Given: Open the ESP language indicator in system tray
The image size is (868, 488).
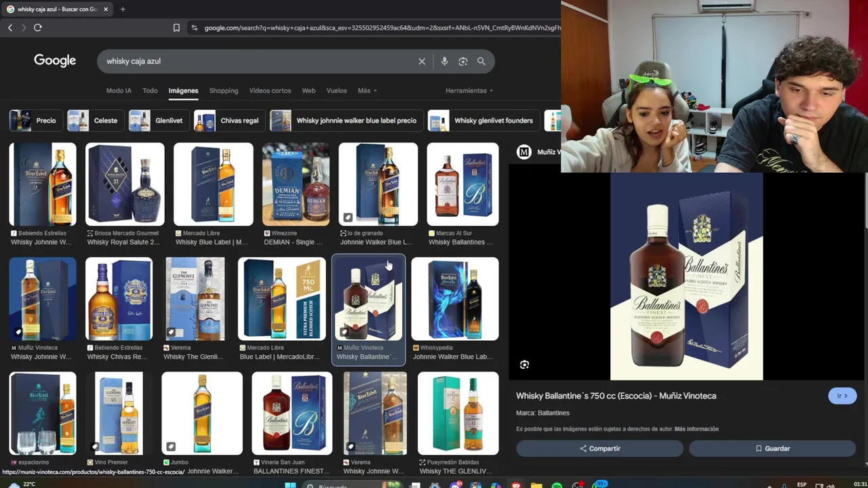Looking at the screenshot, I should click(x=802, y=485).
